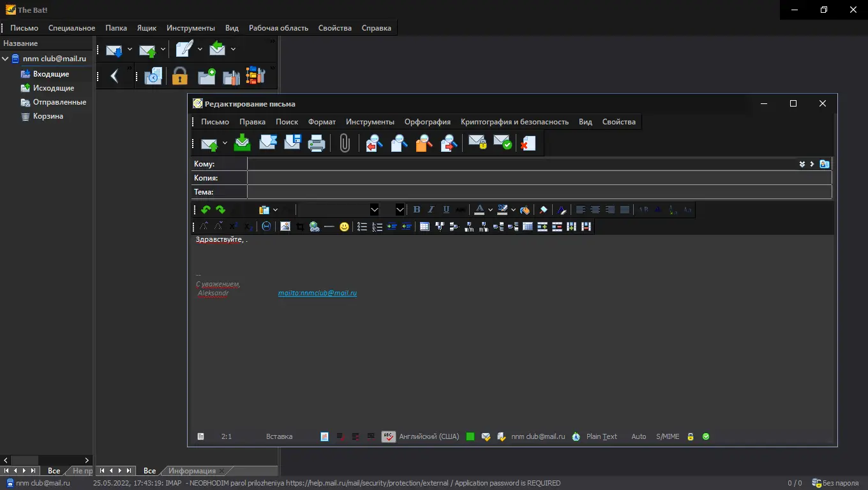This screenshot has width=868, height=490.
Task: Click the back chevron arrow in main toolbar
Action: tap(115, 76)
